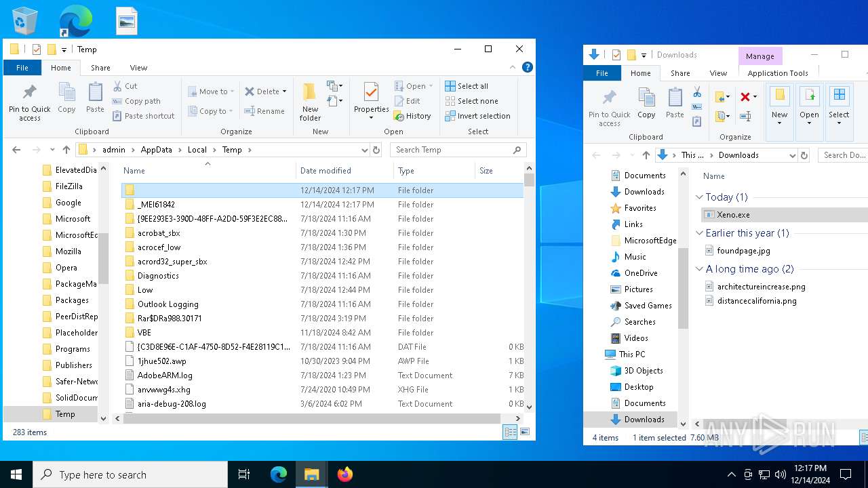
Task: Select the acrobat_sbx folder
Action: (159, 233)
